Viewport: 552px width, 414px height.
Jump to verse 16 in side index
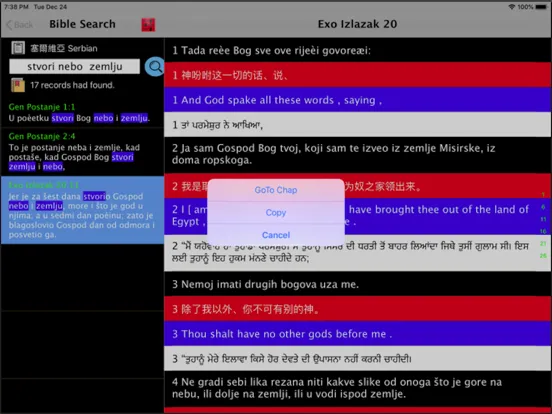point(543,231)
